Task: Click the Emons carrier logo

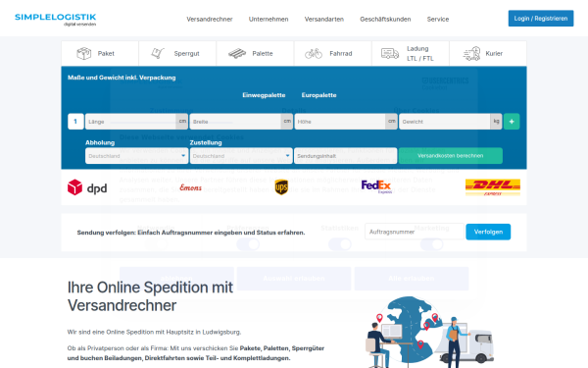Action: (190, 187)
